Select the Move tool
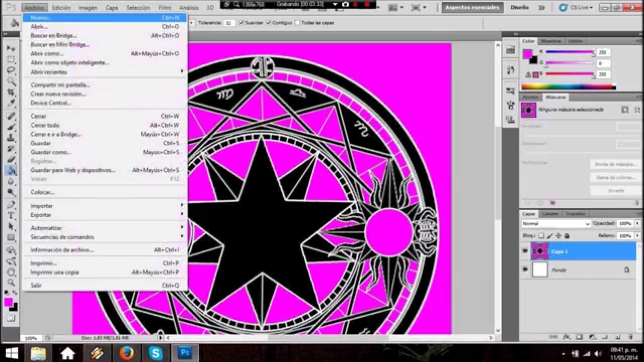 click(x=11, y=48)
